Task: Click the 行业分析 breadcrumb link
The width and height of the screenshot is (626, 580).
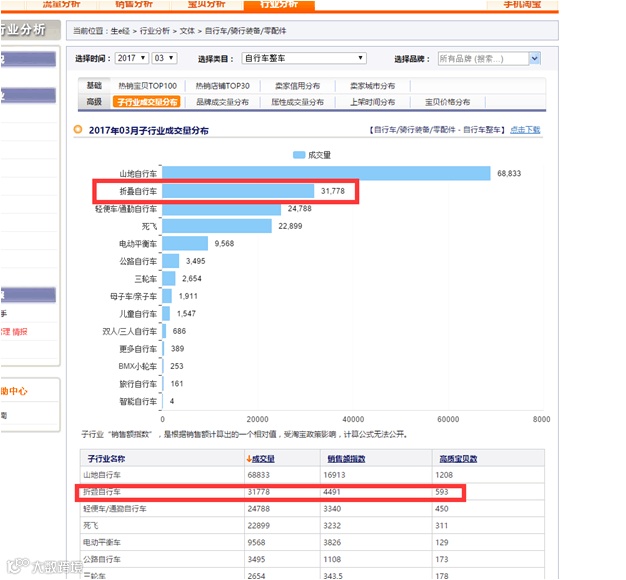Action: pos(155,31)
